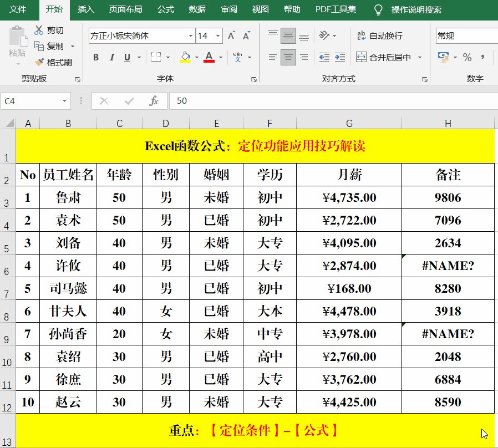Click the insert function fx icon
498x448 pixels.
point(154,101)
